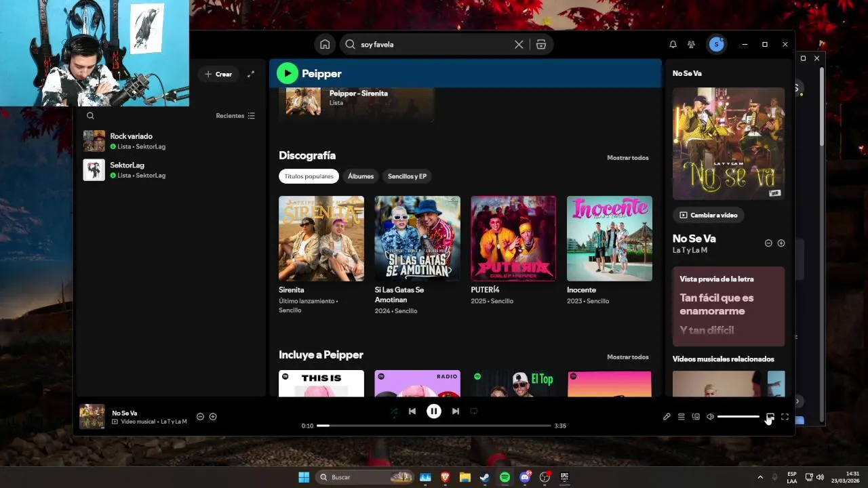Screen dimensions: 868x488
Task: Click taskbar Buscar search box
Action: (365, 477)
